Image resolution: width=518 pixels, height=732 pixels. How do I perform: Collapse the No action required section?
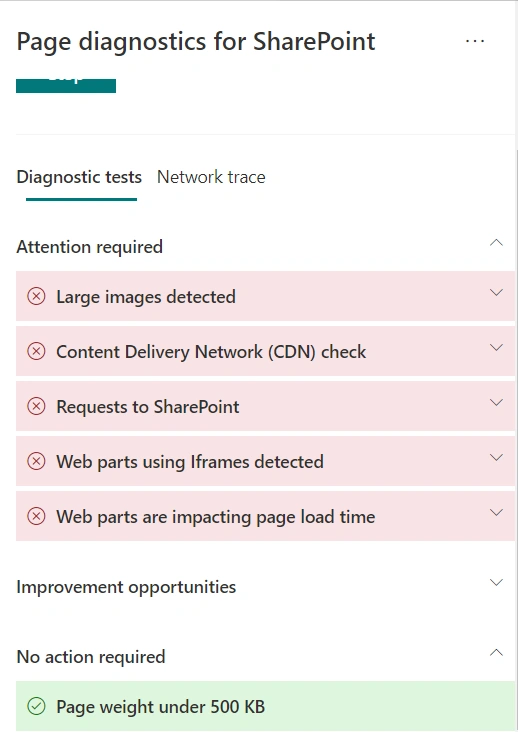pyautogui.click(x=496, y=653)
